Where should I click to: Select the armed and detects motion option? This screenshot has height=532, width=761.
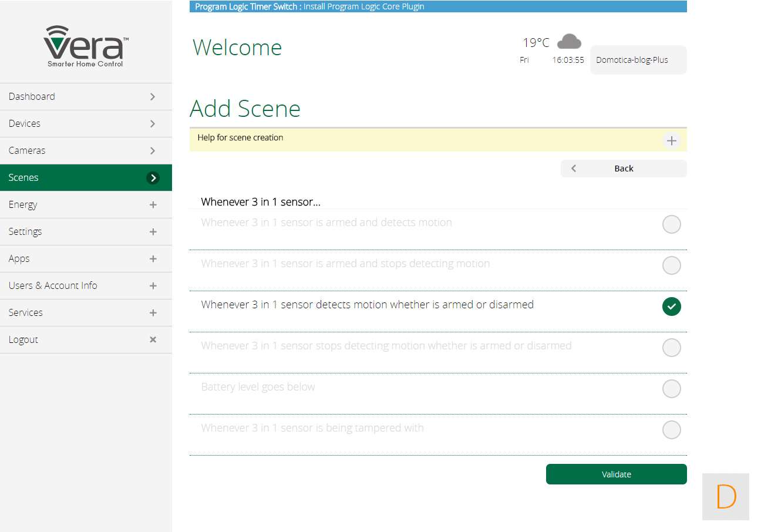pyautogui.click(x=671, y=224)
